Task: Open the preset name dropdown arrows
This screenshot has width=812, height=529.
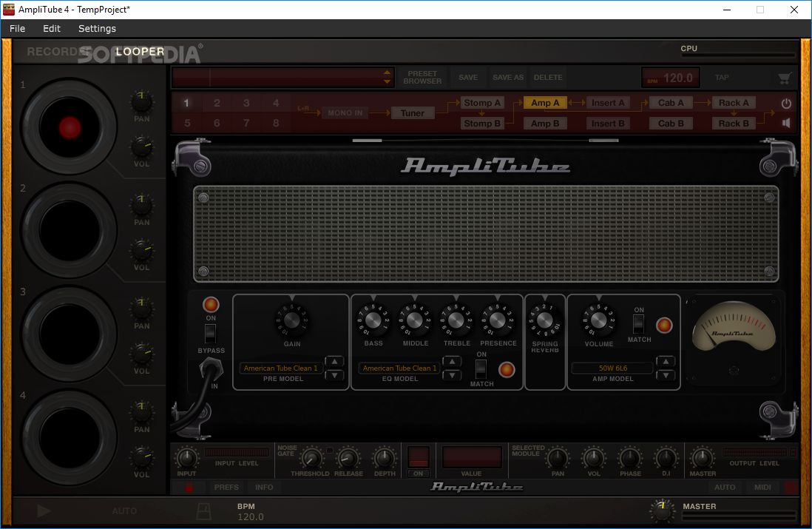Action: [x=387, y=77]
